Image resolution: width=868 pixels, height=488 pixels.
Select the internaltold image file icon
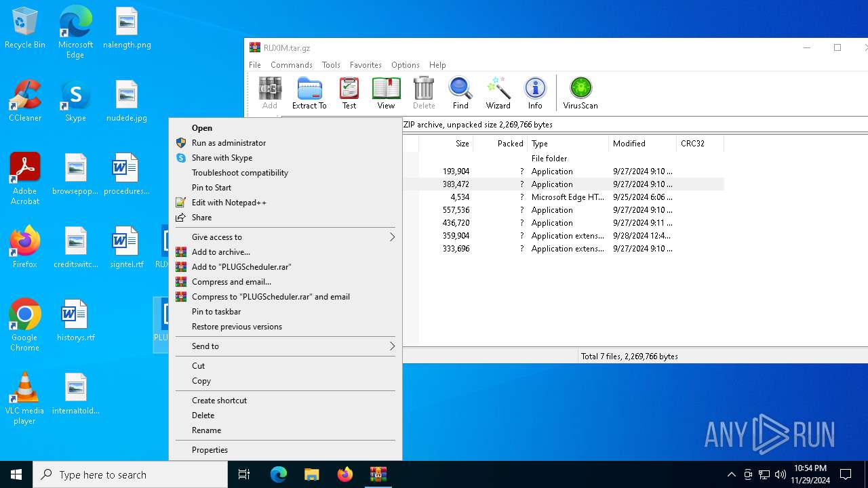[x=75, y=394]
